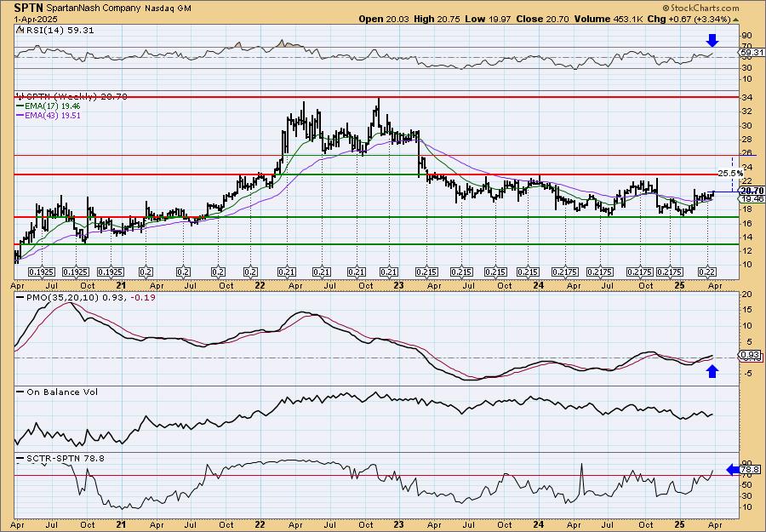The image size is (766, 532).
Task: Click the 59.31 value tag on RSI axis
Action: pos(752,52)
